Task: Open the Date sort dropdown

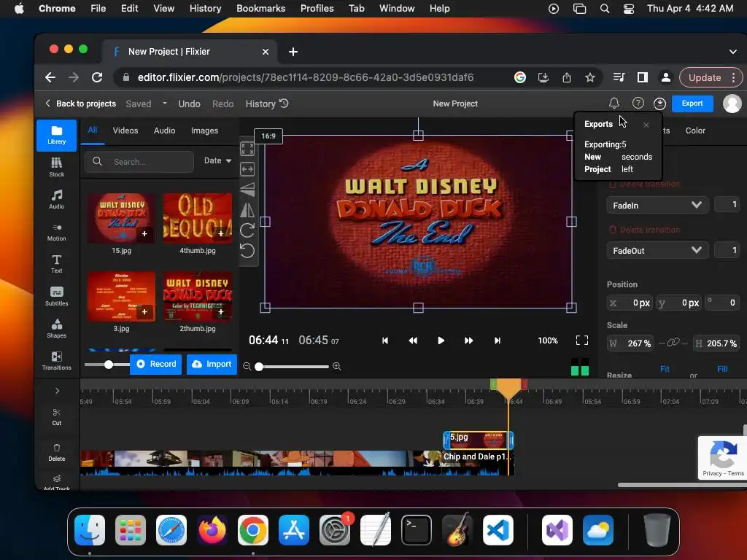Action: [x=217, y=161]
